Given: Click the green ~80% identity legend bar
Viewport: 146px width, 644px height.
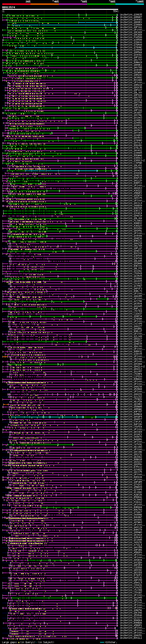Looking at the screenshot, I should pyautogui.click(x=101, y=4).
